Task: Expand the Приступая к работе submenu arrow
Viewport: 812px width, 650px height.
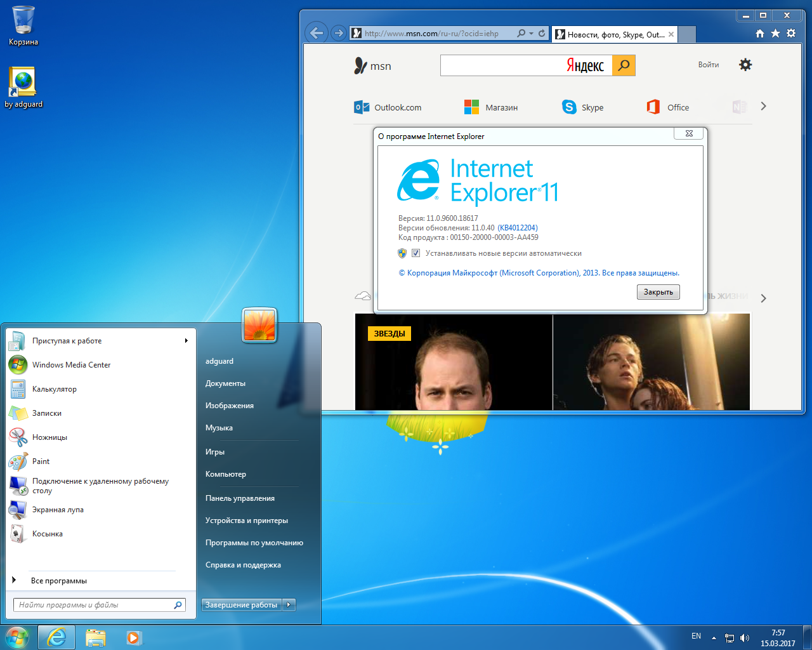Action: 186,341
